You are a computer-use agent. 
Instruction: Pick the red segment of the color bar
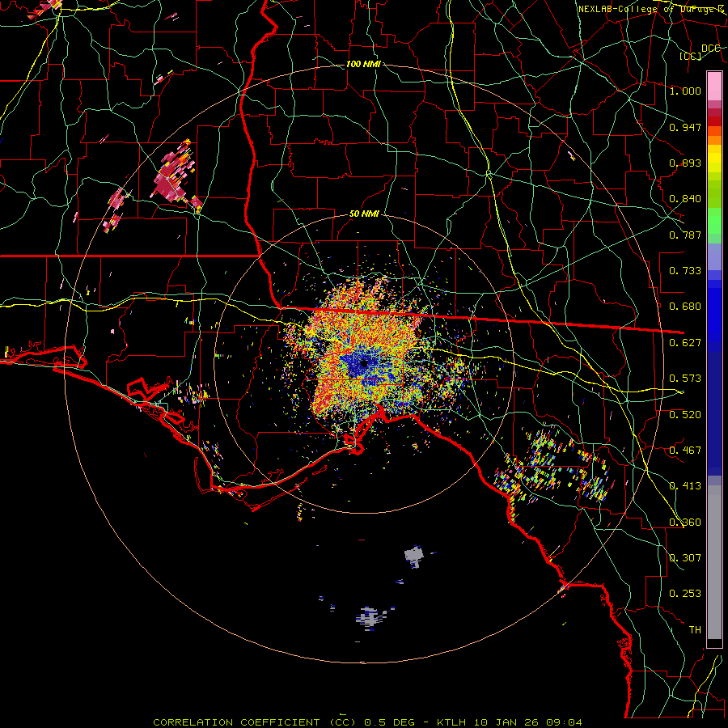pyautogui.click(x=714, y=121)
